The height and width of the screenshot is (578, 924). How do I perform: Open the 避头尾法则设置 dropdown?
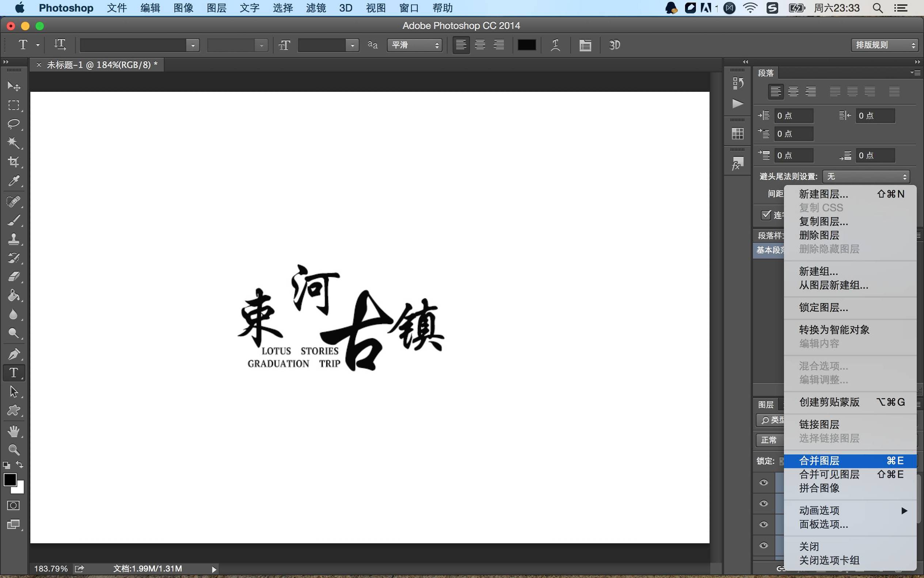pos(865,176)
